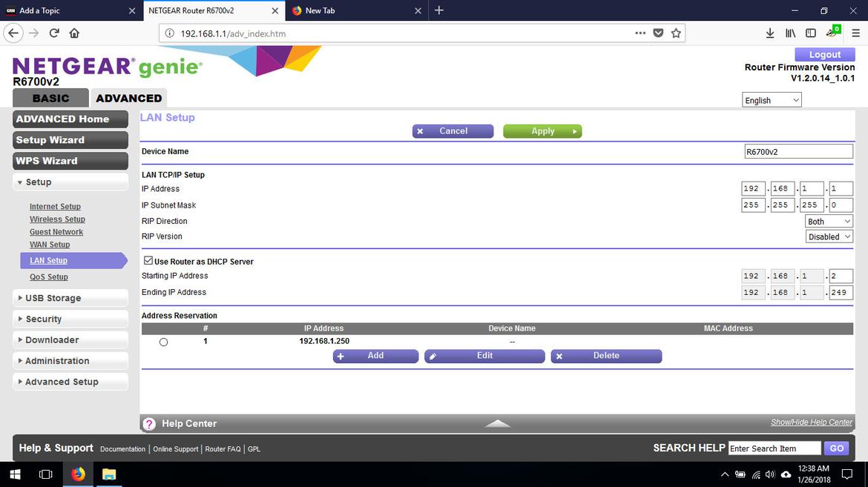Open the Wireless Setup link
This screenshot has width=868, height=487.
tap(58, 219)
